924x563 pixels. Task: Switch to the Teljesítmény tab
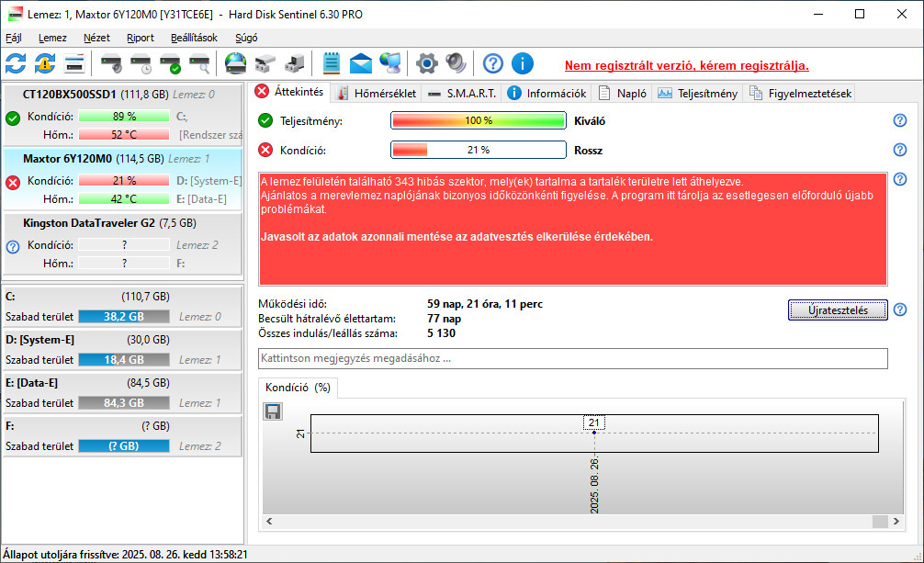[697, 93]
